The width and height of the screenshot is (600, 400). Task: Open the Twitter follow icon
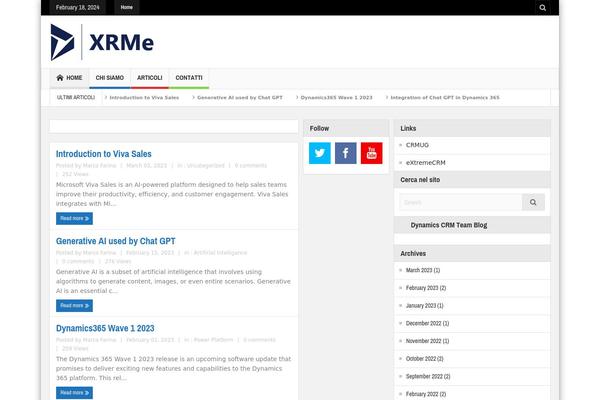[x=320, y=153]
